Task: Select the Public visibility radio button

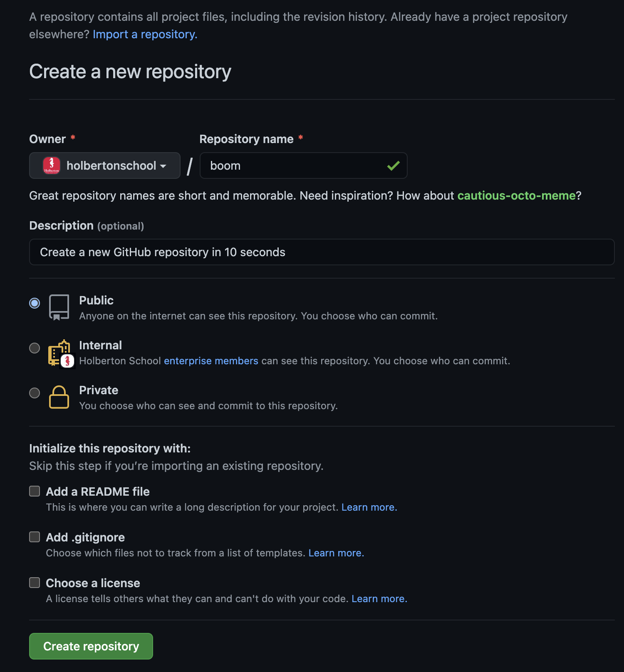Action: tap(35, 303)
